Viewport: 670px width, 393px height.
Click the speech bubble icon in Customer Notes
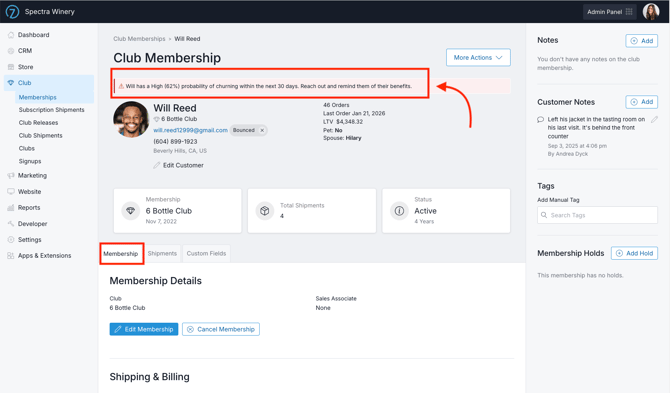pos(541,120)
